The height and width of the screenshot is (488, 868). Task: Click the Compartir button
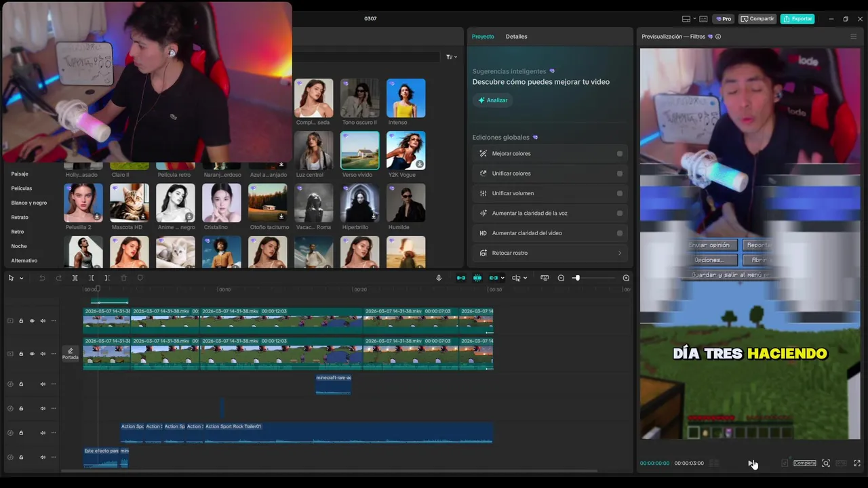tap(757, 19)
